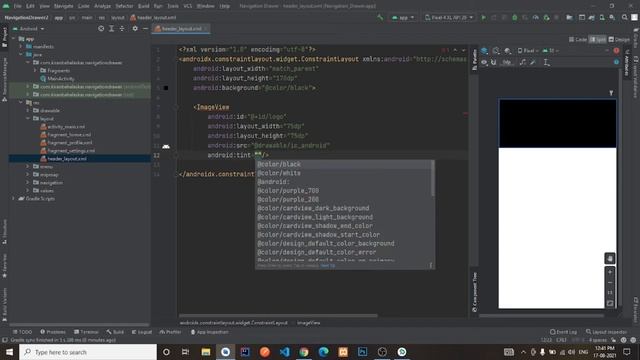Toggle view options eye icon in design toolbar

(x=484, y=62)
